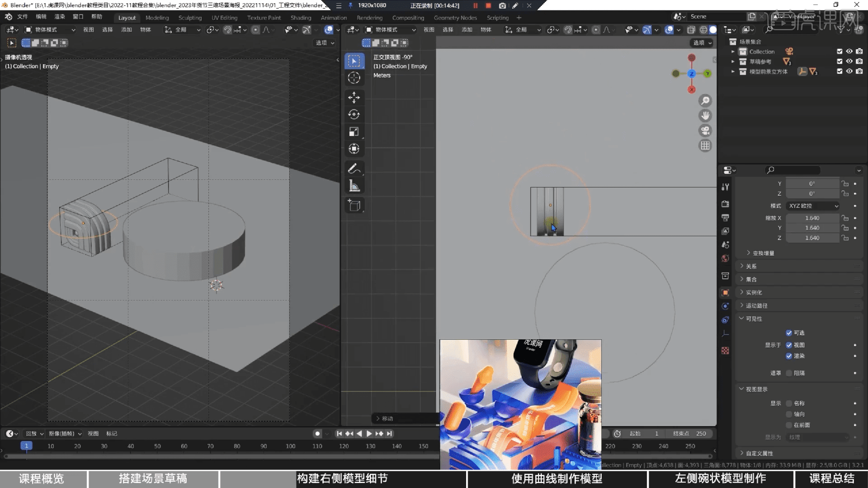Open the View Layer properties tab

(726, 231)
